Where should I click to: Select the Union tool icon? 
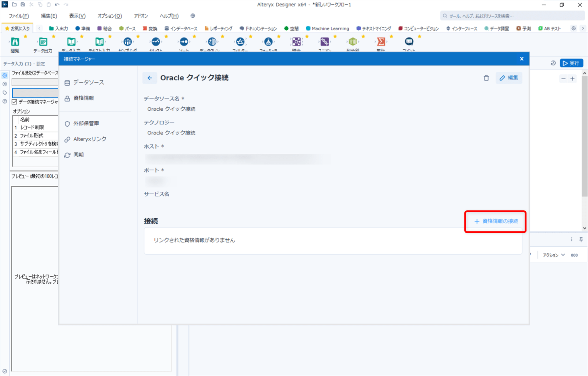point(325,42)
